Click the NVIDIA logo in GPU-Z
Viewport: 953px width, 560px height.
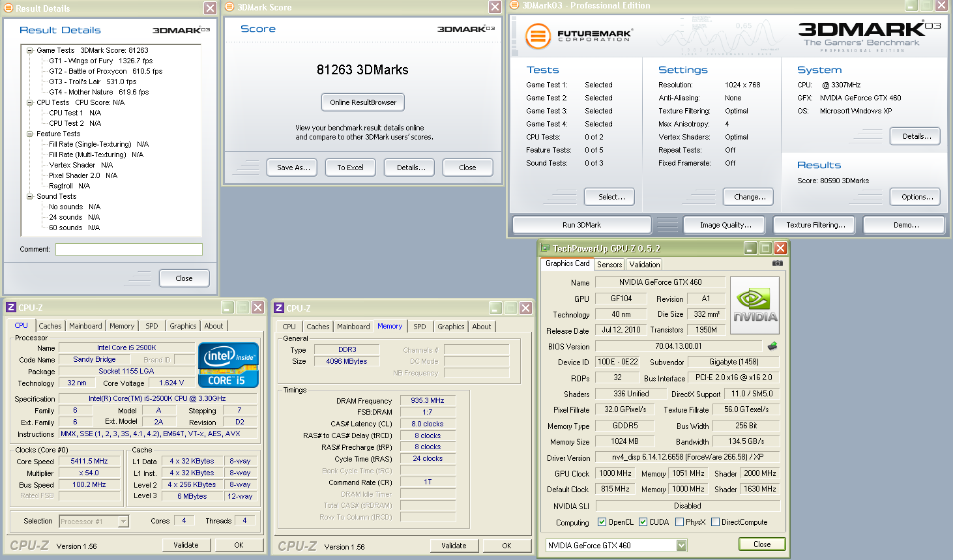tap(755, 306)
